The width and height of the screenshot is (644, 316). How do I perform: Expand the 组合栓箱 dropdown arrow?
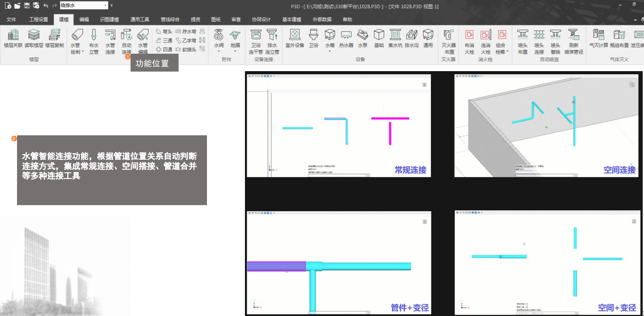point(507,51)
